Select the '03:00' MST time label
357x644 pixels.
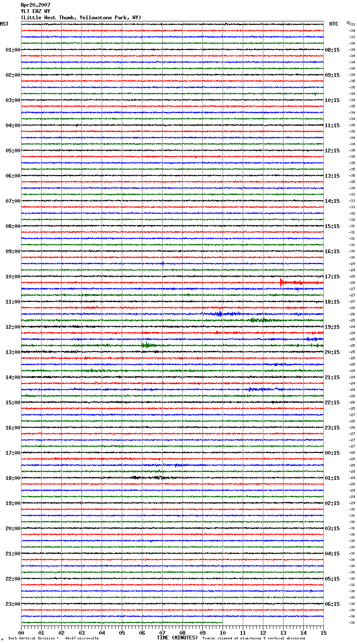click(x=13, y=100)
